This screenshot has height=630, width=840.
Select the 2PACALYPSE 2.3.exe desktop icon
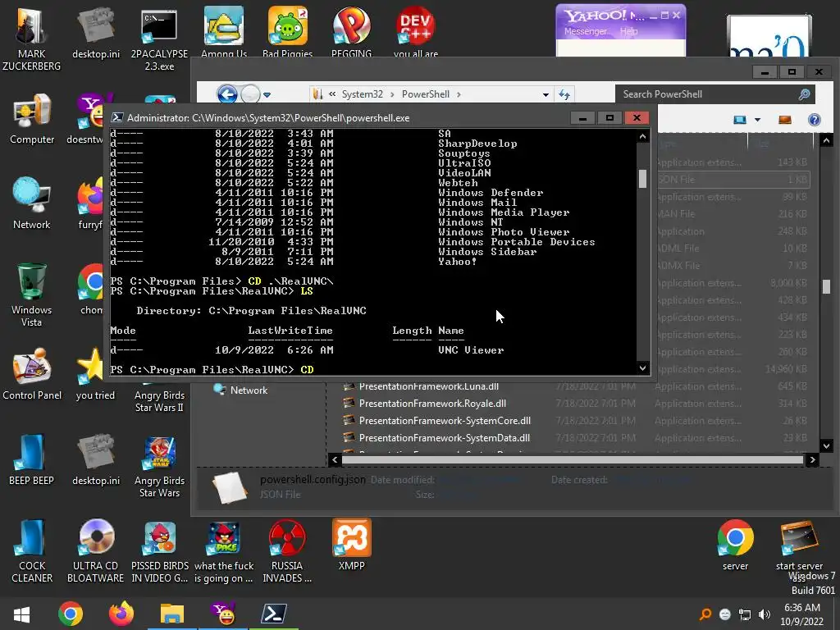tap(159, 39)
